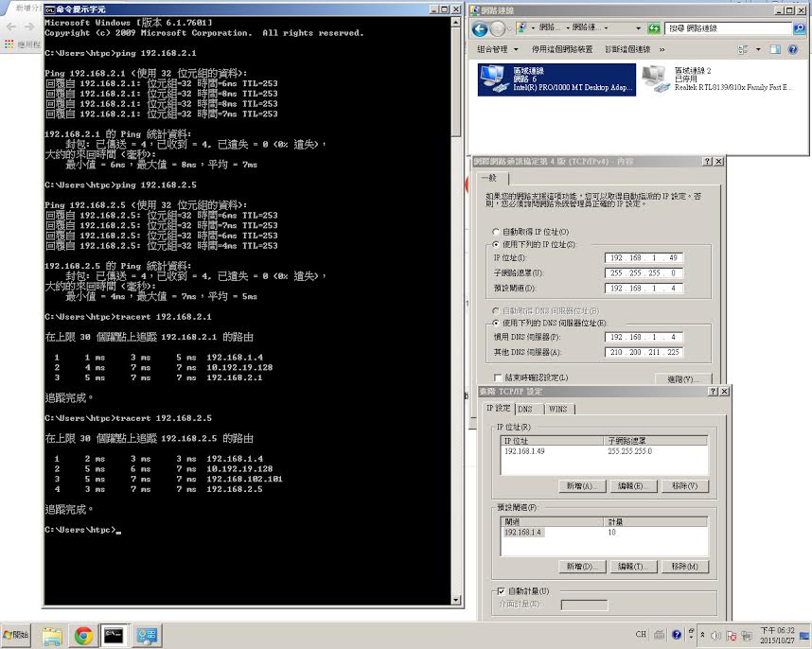Screen dimensions: 812x649
Task: Click the command prompt scrollbar down arrow
Action: point(456,600)
